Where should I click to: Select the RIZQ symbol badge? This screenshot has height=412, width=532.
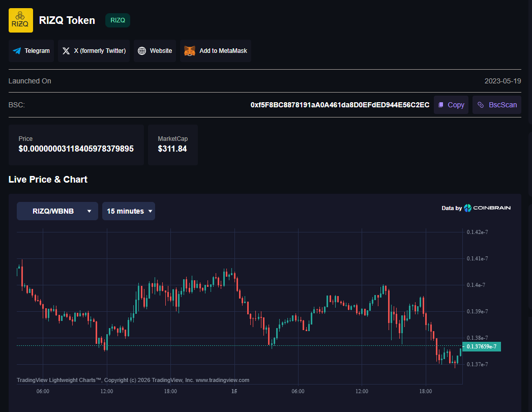click(117, 20)
